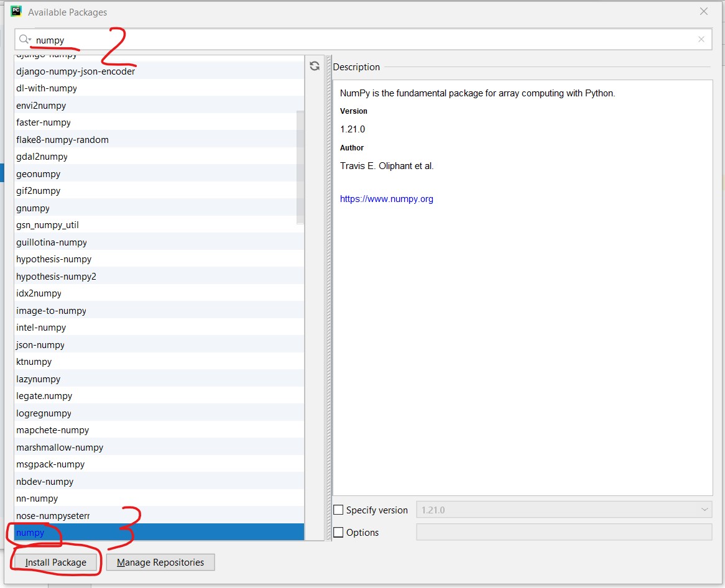
Task: Select the lazynumpy package
Action: click(159, 379)
